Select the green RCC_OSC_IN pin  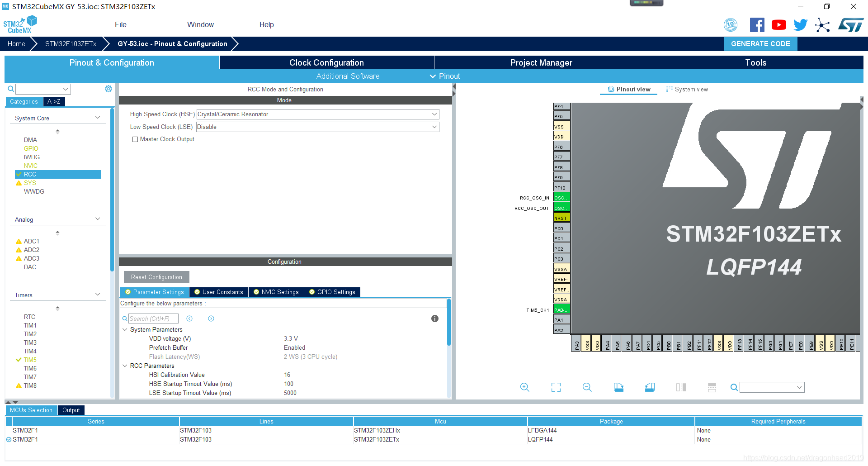coord(561,198)
